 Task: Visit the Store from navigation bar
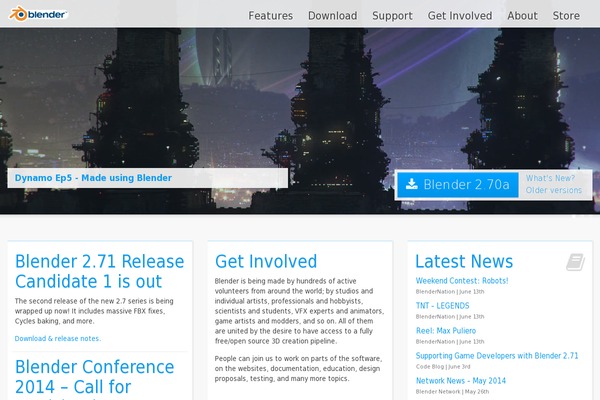coord(566,16)
